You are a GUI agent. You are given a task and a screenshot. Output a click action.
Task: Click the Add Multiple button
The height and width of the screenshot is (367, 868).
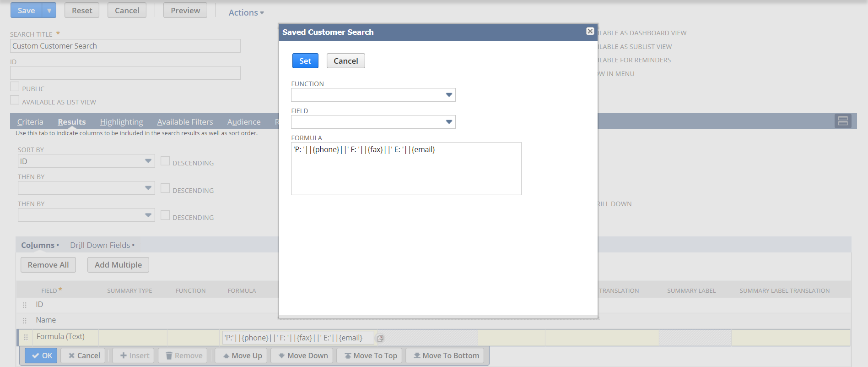(x=118, y=265)
